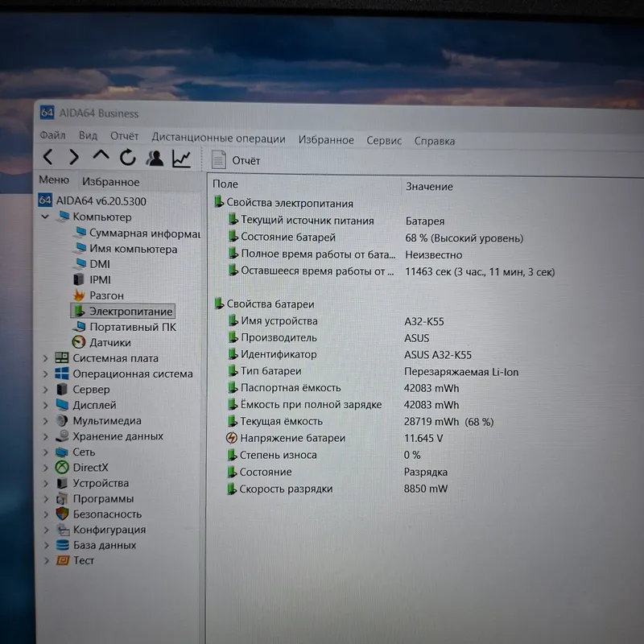
Task: Click the 11.645 V voltage value
Action: pyautogui.click(x=423, y=438)
